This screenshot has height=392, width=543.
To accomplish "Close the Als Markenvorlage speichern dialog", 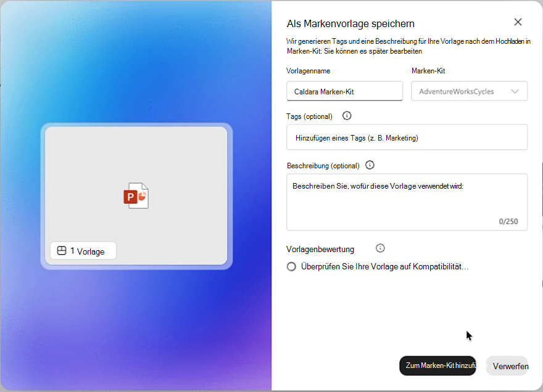I will coord(518,22).
